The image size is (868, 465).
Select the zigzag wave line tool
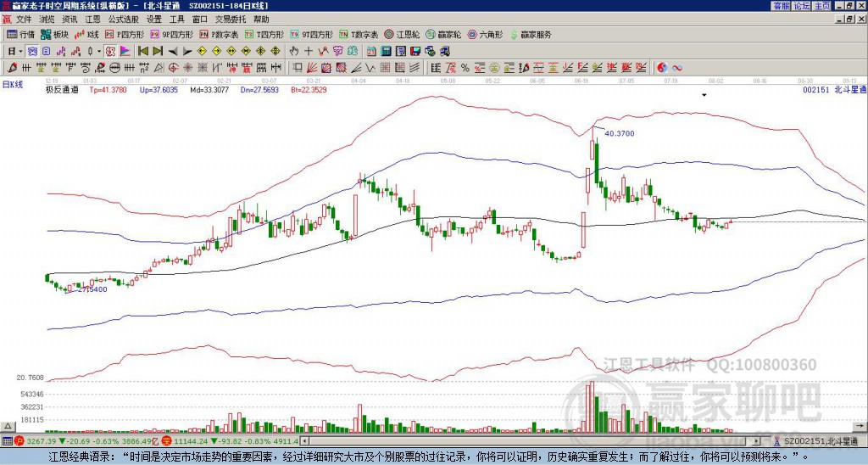click(x=370, y=68)
